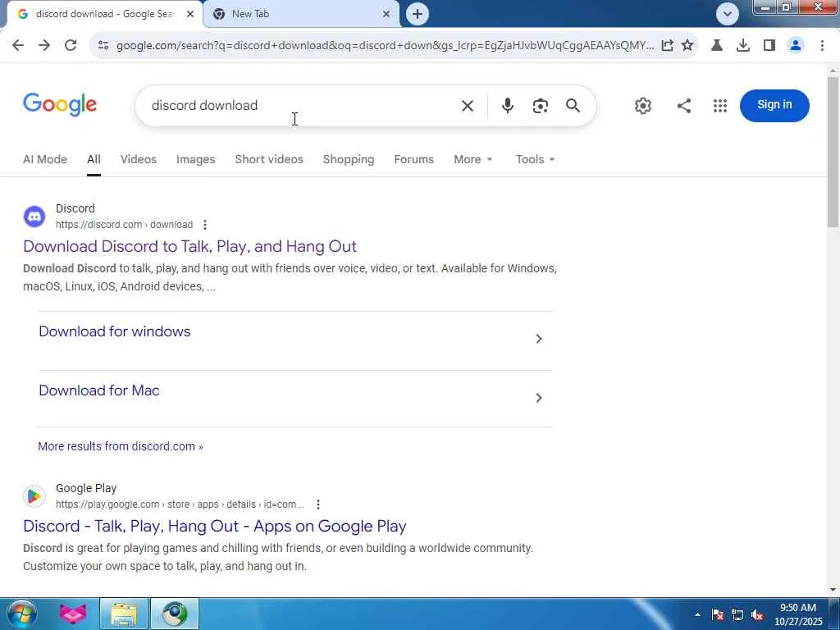The height and width of the screenshot is (630, 840).
Task: Click the Google Play result favicon
Action: pos(34,496)
